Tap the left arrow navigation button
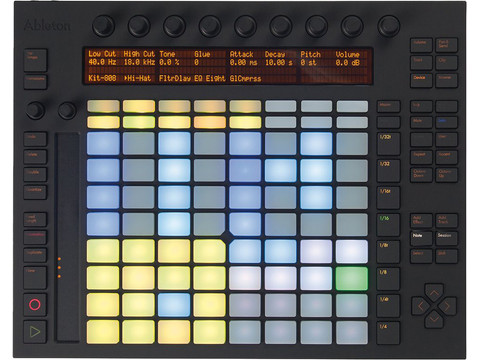480x360 pixels. [421, 306]
